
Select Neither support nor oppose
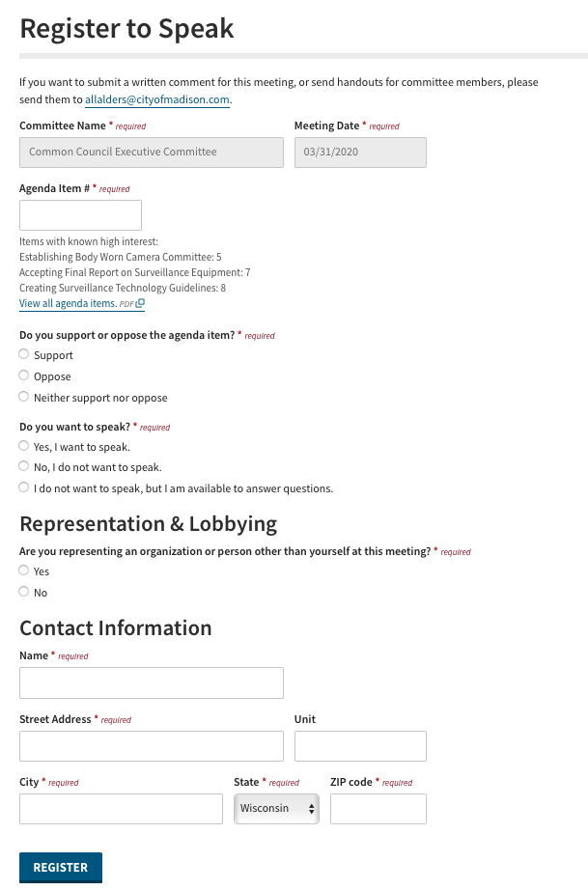[x=23, y=396]
